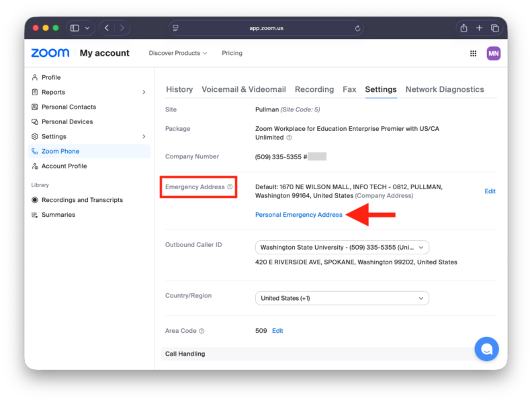The height and width of the screenshot is (402, 532).
Task: Reload the page in Safari
Action: (357, 28)
